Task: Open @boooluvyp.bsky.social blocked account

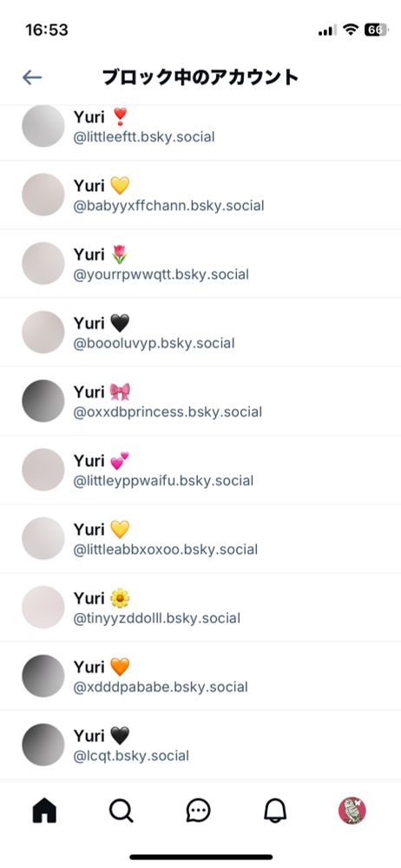Action: click(200, 332)
